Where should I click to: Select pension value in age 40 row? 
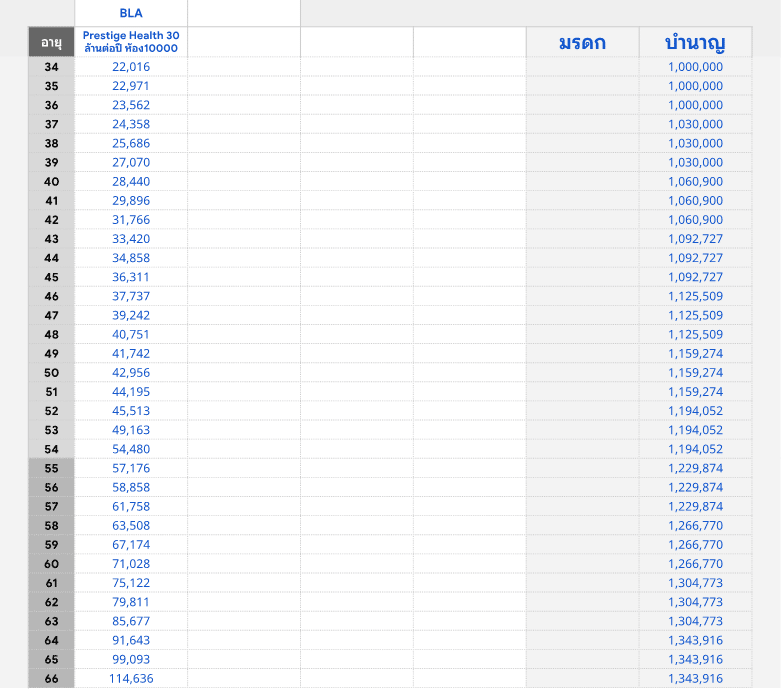(x=695, y=181)
